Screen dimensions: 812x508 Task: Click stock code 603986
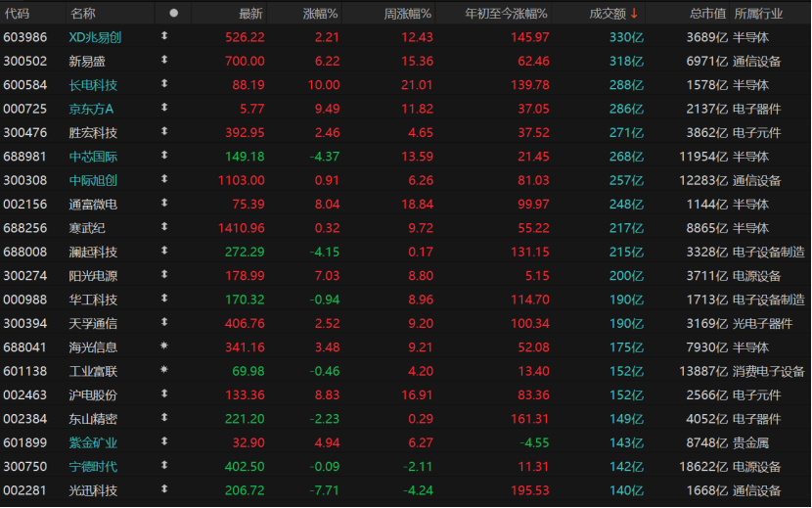click(x=24, y=37)
